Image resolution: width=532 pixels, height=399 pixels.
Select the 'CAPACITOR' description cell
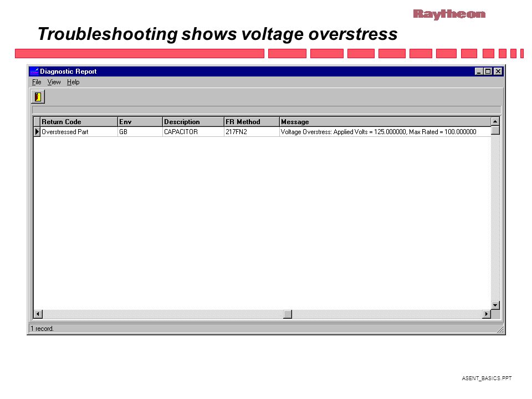click(193, 132)
